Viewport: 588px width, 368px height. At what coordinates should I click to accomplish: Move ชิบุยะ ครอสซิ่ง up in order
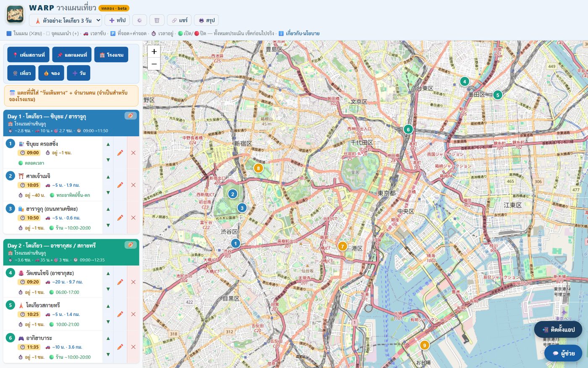108,144
